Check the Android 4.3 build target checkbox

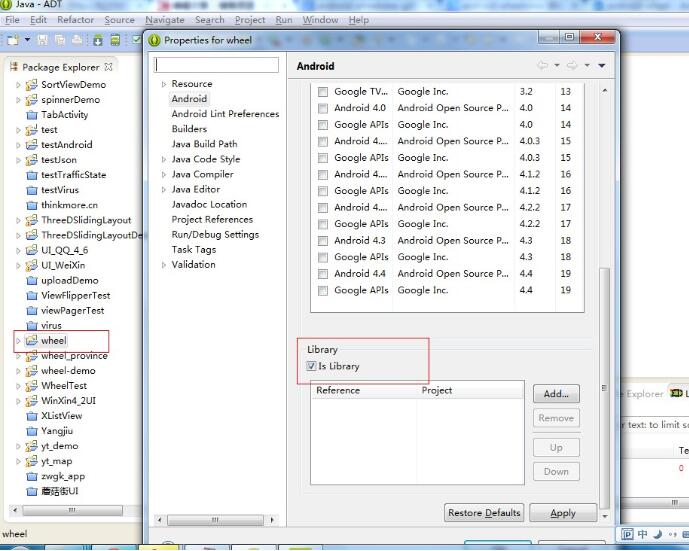322,241
